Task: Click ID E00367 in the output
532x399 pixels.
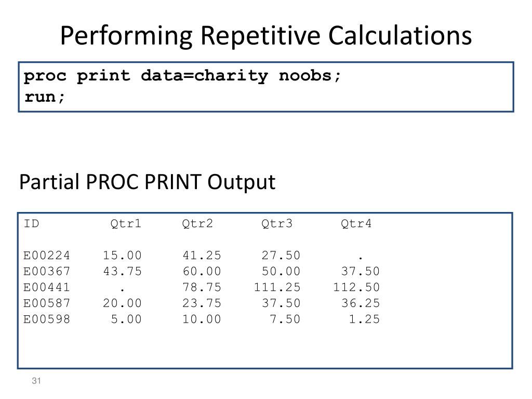Action: pos(47,271)
